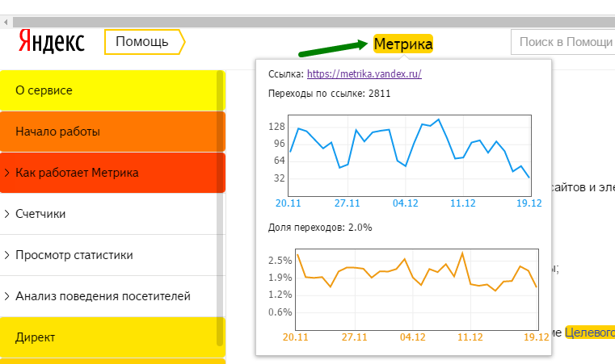Image resolution: width=615 pixels, height=364 pixels.
Task: Select Начало работы in sidebar
Action: [112, 132]
